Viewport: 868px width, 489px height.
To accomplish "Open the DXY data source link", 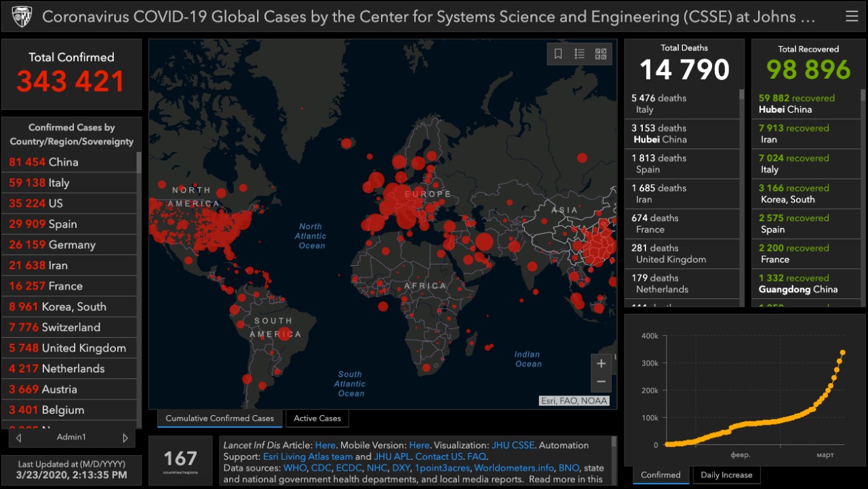I will [400, 469].
